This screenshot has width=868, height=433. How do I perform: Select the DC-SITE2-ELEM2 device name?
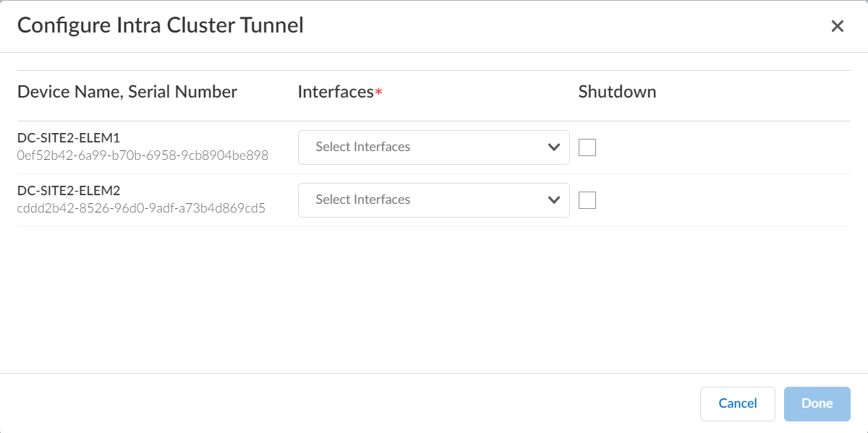pyautogui.click(x=69, y=191)
